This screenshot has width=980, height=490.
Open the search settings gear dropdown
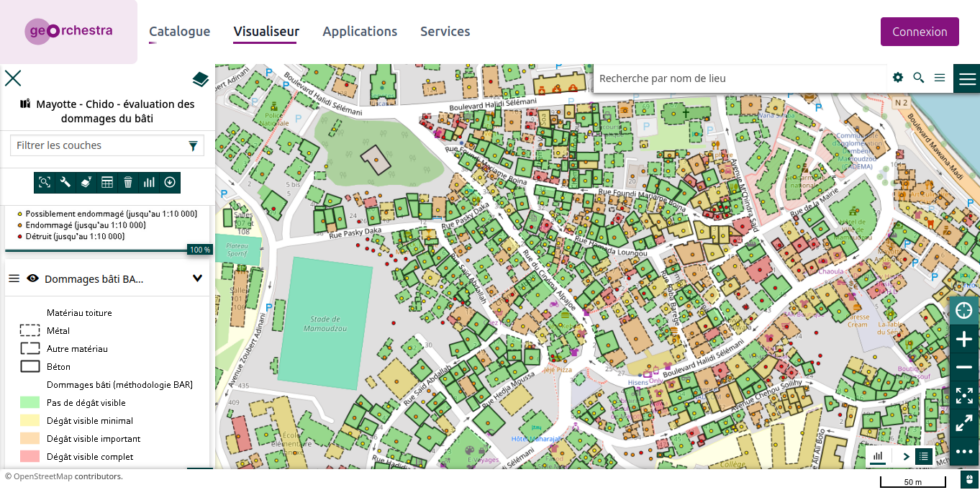pyautogui.click(x=897, y=78)
